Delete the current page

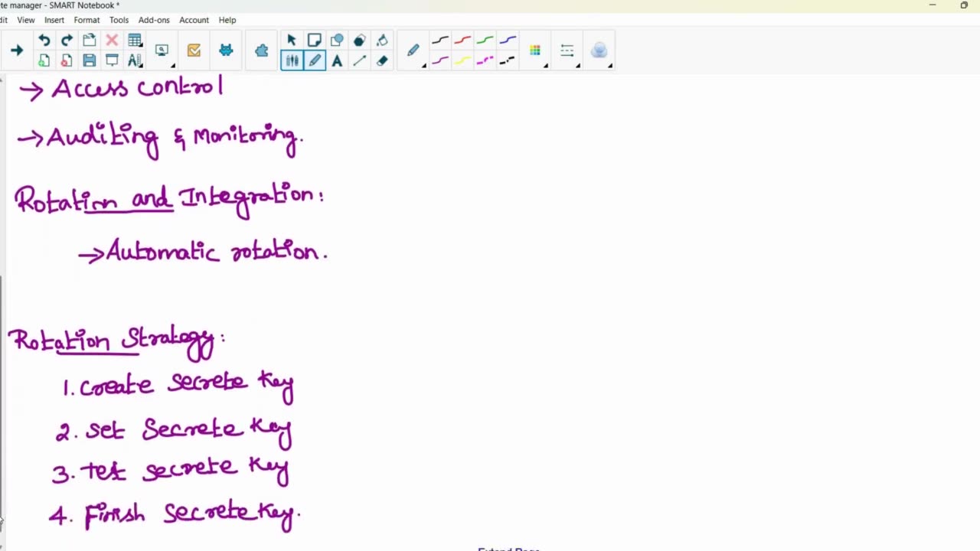click(67, 60)
